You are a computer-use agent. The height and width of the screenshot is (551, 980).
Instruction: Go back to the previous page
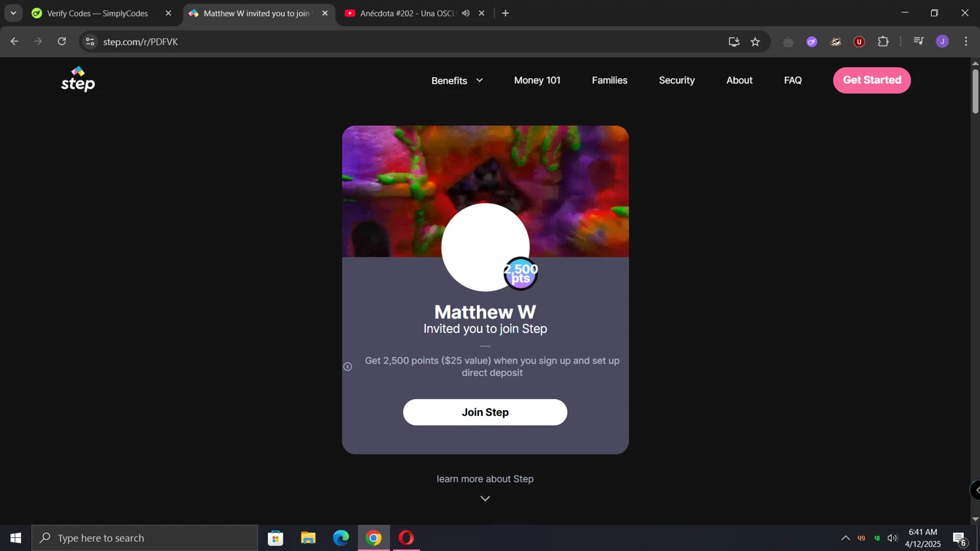click(x=14, y=41)
